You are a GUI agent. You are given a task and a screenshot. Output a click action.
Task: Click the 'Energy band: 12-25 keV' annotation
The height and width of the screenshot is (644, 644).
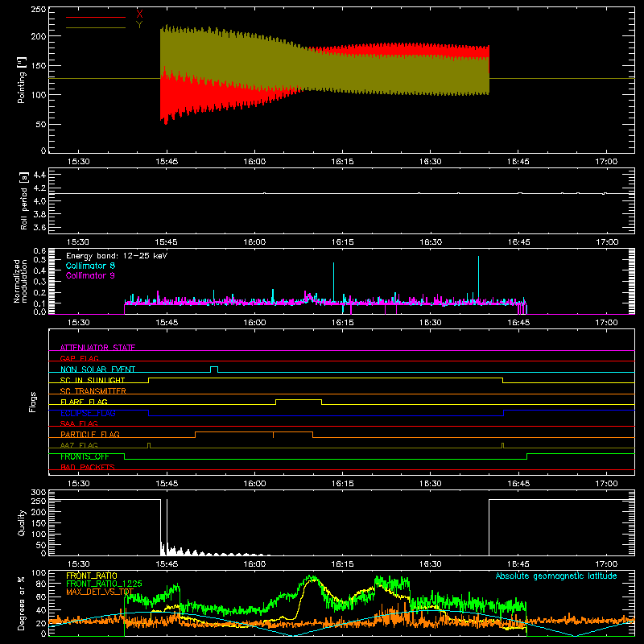tap(117, 256)
